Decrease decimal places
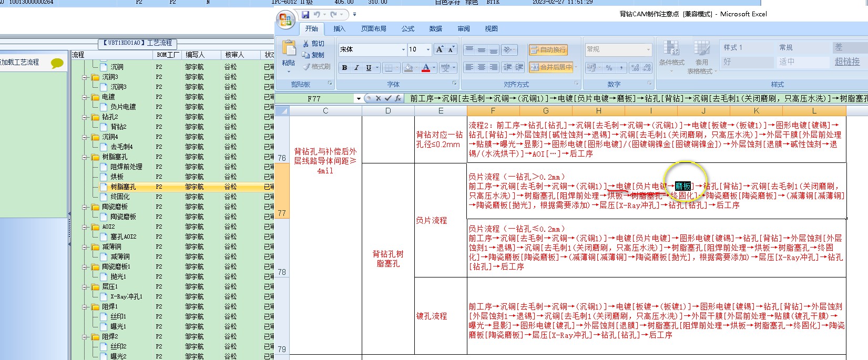 (647, 68)
